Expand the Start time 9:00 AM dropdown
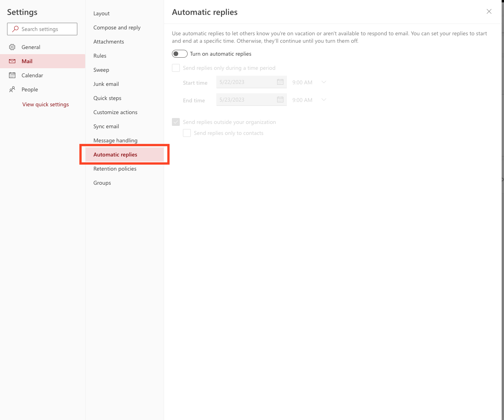The height and width of the screenshot is (420, 504). [323, 82]
